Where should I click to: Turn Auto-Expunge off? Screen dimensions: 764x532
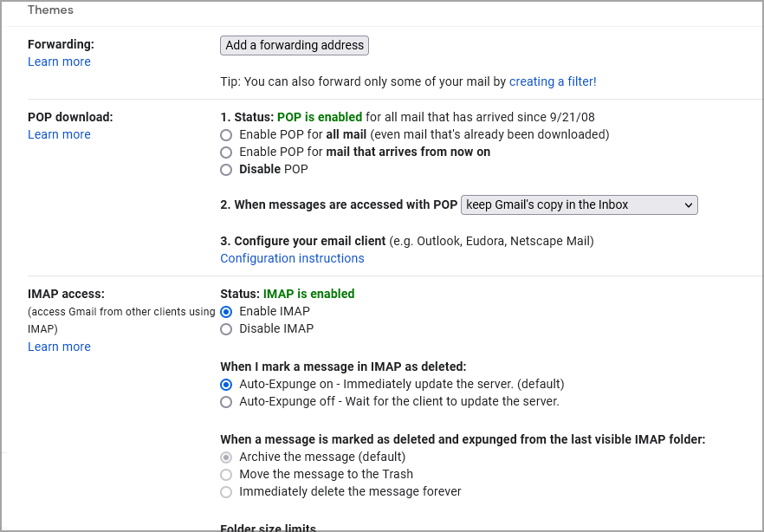[226, 402]
